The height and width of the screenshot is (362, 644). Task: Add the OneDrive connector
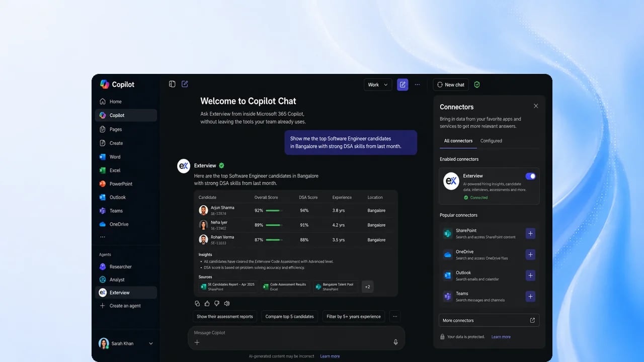click(x=530, y=254)
